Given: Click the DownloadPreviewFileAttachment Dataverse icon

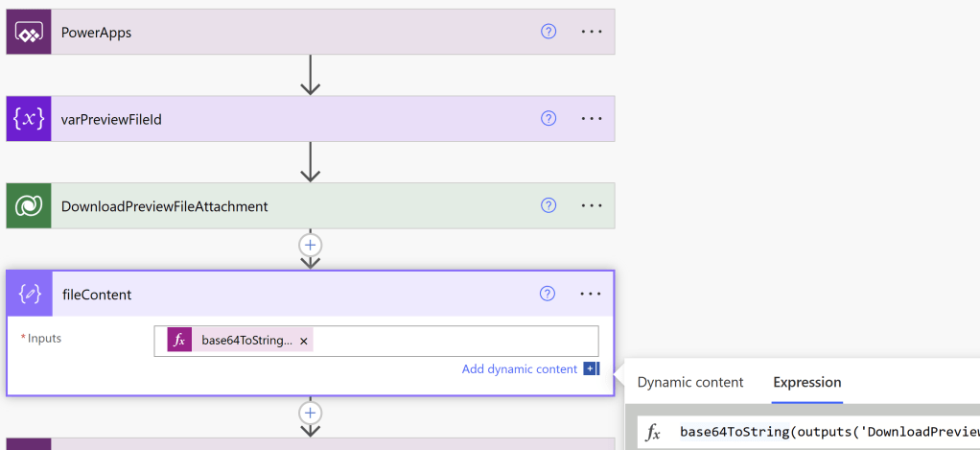Looking at the screenshot, I should click(x=29, y=206).
